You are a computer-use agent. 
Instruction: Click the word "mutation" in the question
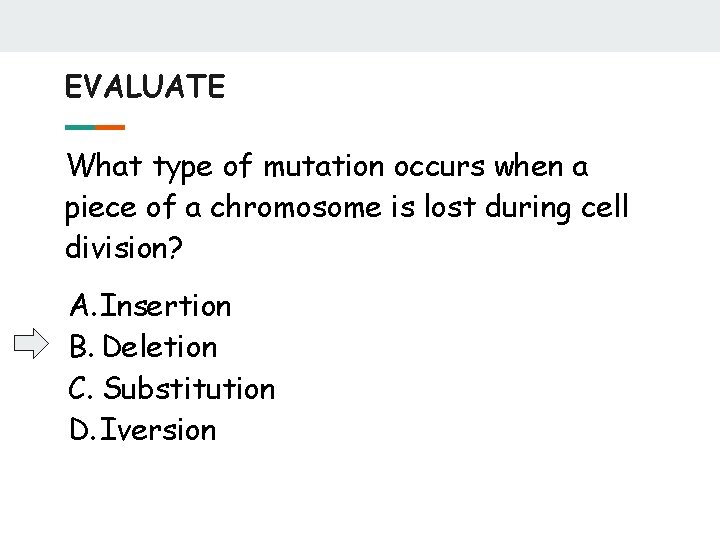(326, 166)
